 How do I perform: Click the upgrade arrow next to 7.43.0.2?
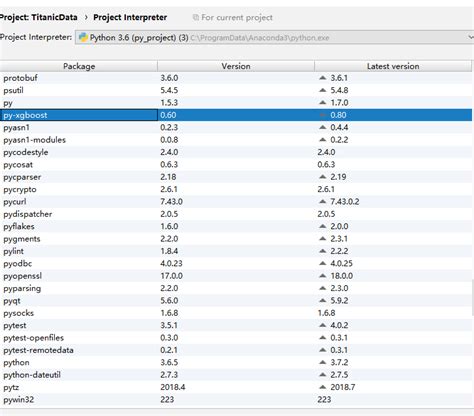tap(322, 201)
